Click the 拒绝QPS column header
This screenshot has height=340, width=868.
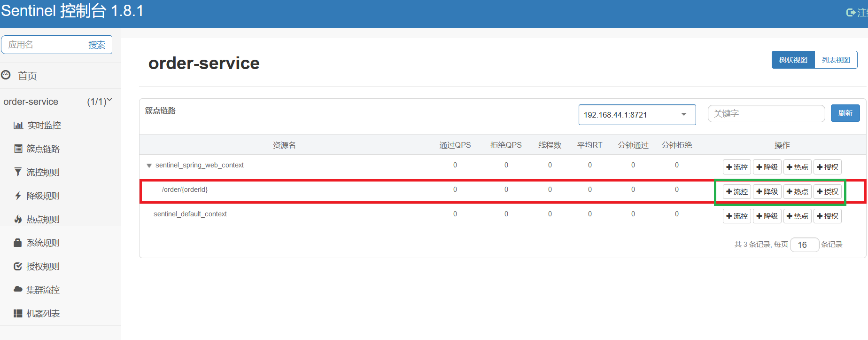click(506, 145)
